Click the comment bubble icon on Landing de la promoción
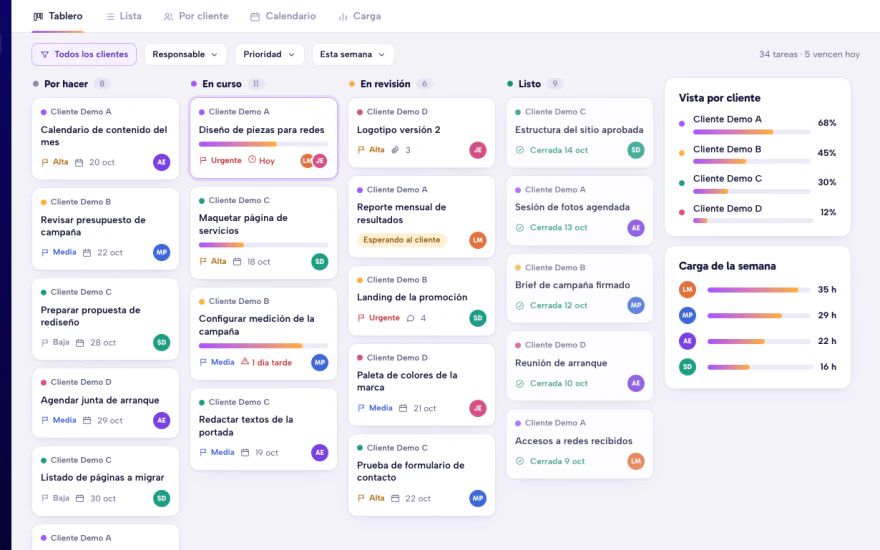Viewport: 880px width, 550px height. coord(410,318)
